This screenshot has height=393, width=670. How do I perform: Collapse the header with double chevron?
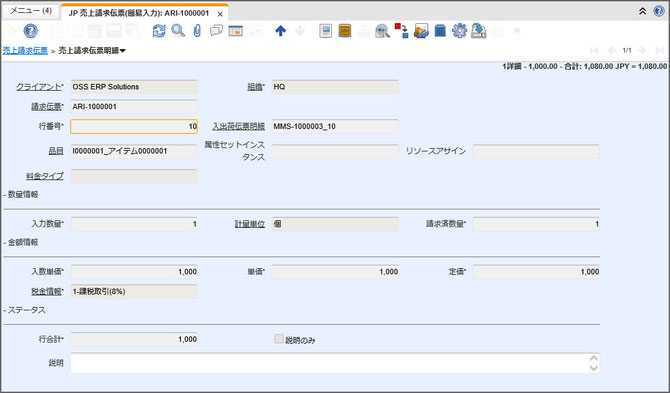coord(642,12)
